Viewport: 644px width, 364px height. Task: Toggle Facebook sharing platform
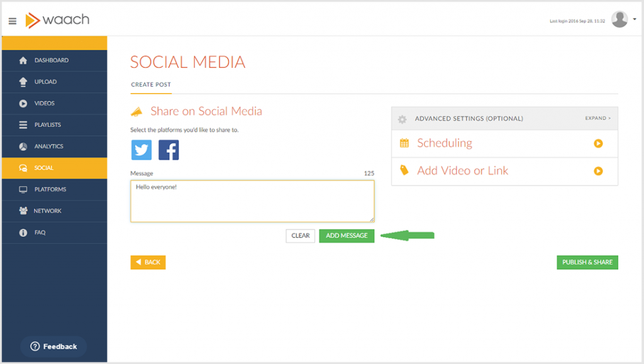[169, 150]
